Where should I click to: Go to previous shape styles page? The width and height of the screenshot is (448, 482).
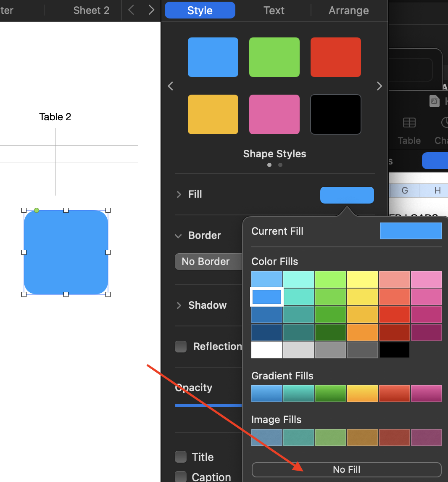(x=170, y=86)
